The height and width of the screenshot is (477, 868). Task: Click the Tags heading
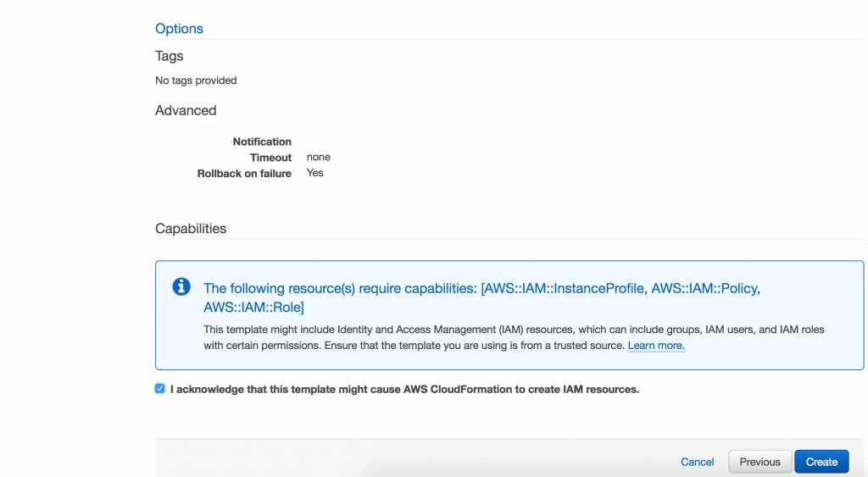point(169,56)
